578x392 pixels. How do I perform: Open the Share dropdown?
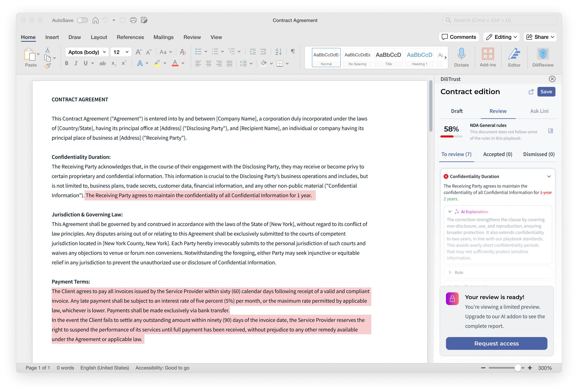(x=540, y=37)
